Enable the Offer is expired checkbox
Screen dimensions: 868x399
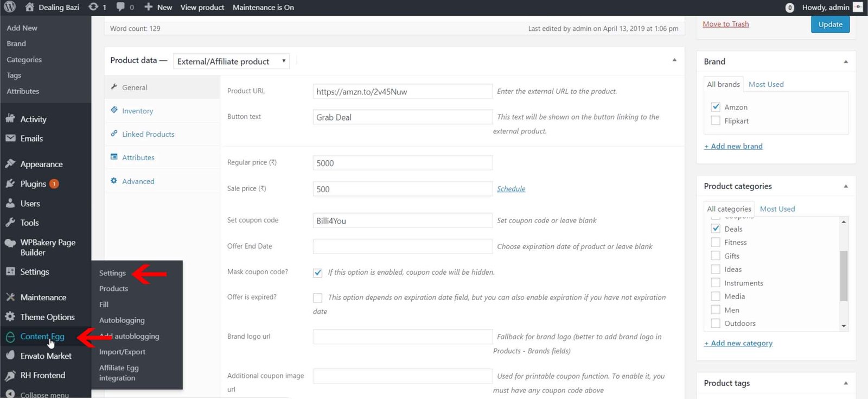318,297
